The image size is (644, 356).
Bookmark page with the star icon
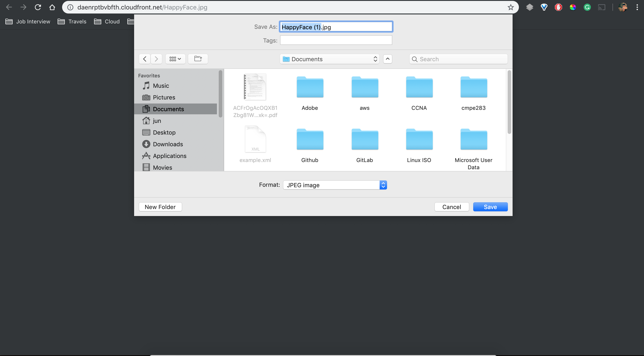pyautogui.click(x=511, y=7)
